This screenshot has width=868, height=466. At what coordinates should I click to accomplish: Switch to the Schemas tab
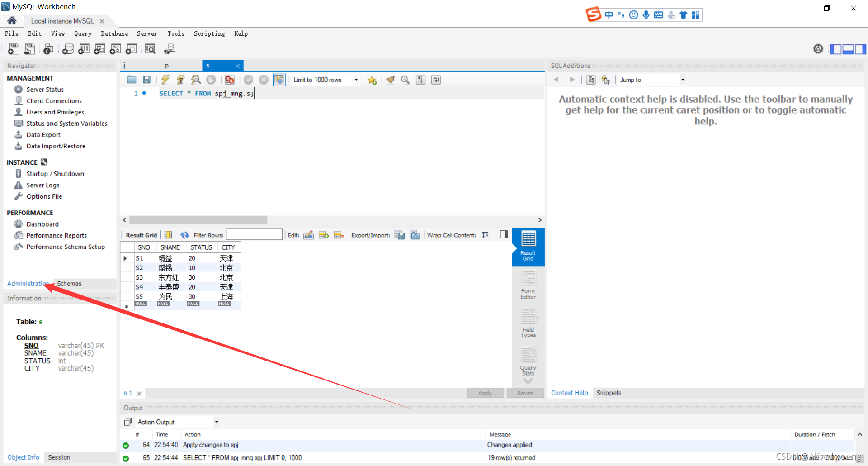pos(69,284)
